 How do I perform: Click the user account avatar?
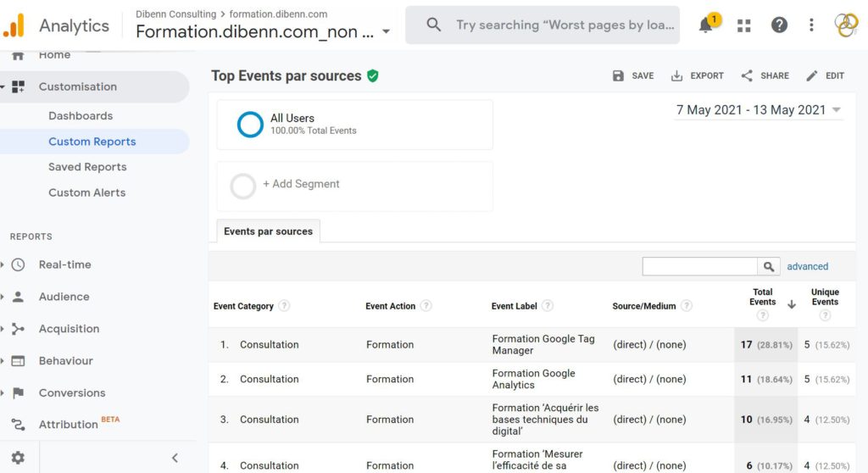(x=847, y=25)
